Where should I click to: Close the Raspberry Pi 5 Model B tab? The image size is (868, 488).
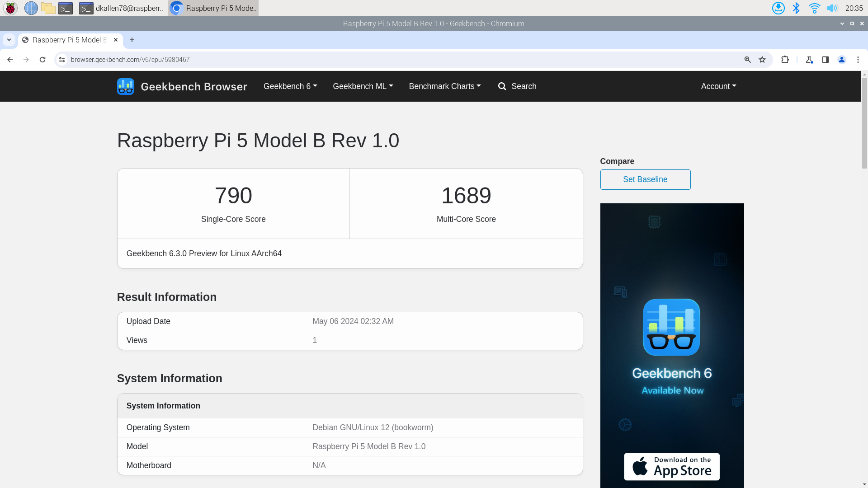coord(116,40)
